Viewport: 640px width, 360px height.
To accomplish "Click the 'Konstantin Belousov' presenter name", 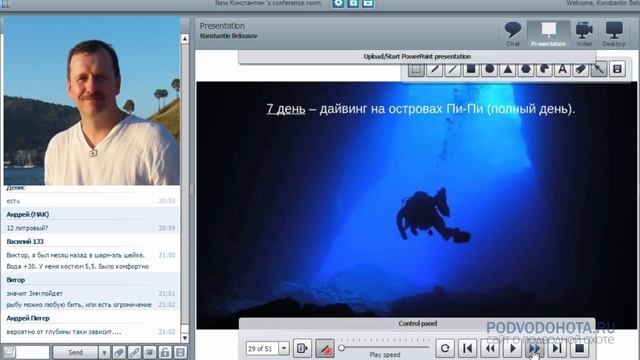I will pos(229,36).
